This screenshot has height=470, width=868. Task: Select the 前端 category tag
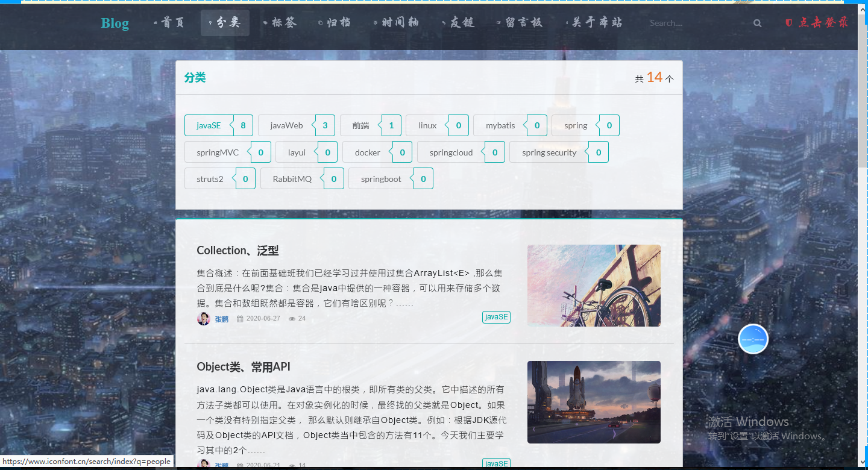pos(371,125)
